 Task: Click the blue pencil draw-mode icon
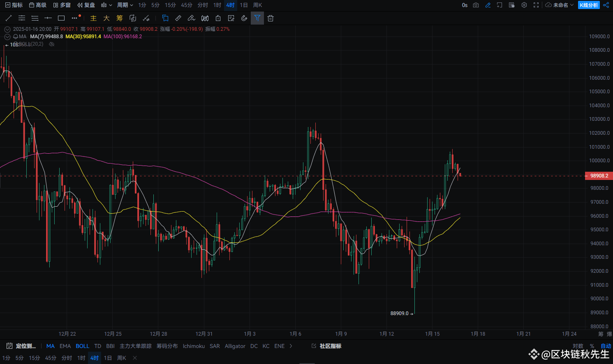488,5
